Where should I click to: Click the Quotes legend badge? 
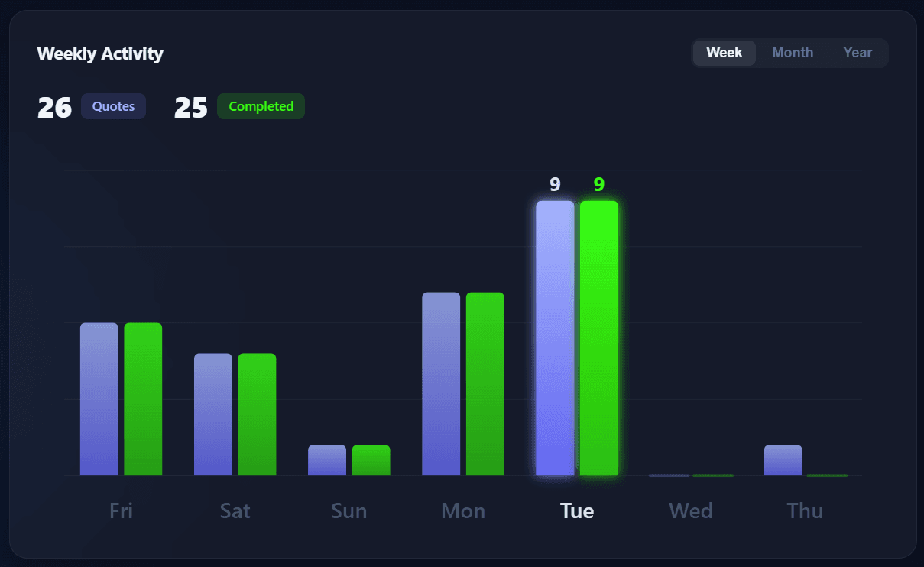click(113, 106)
